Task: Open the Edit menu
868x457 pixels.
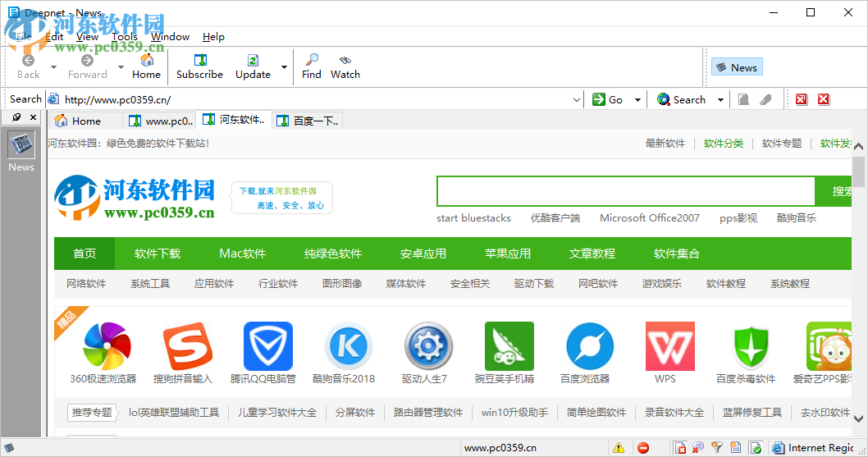Action: click(x=54, y=37)
